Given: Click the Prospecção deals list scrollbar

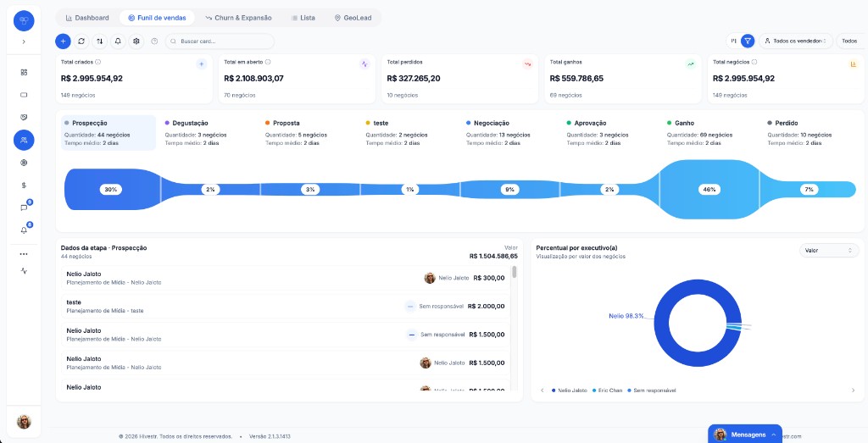Looking at the screenshot, I should click(515, 272).
